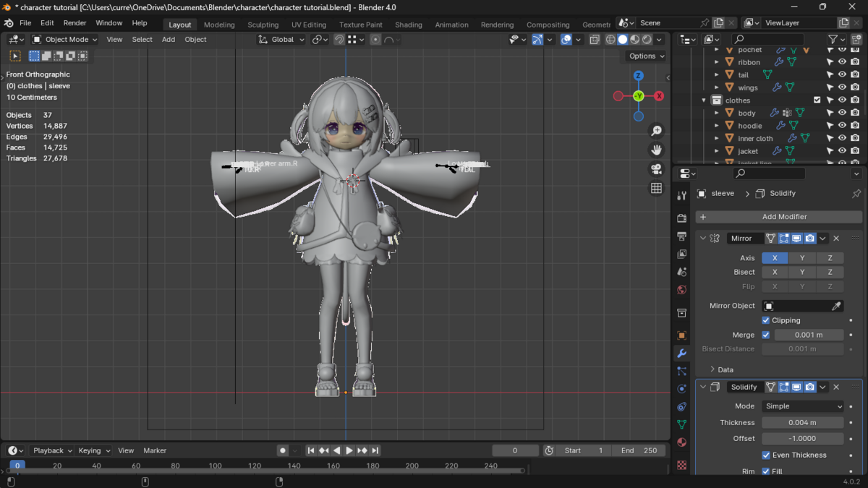This screenshot has height=488, width=868.
Task: Pick mirror object with eyedropper icon
Action: [836, 306]
